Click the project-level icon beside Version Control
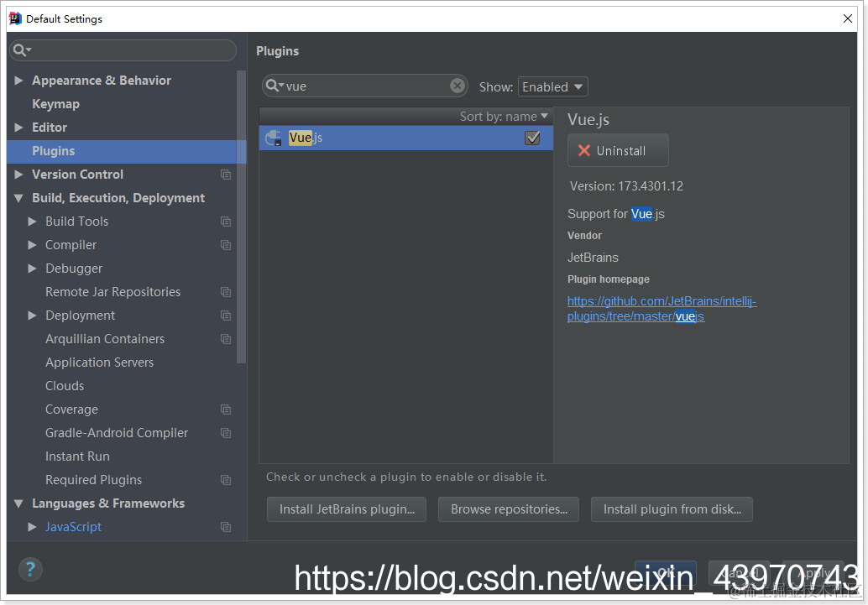Image resolution: width=868 pixels, height=605 pixels. click(226, 175)
